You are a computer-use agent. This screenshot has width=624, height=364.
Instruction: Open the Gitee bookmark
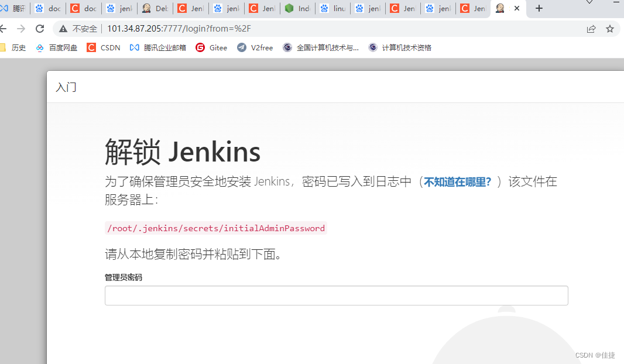pyautogui.click(x=211, y=47)
